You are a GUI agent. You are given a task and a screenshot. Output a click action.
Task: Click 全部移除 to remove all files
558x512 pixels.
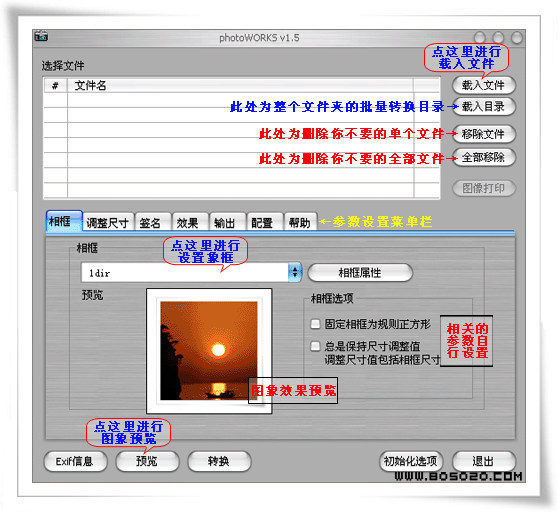(483, 157)
